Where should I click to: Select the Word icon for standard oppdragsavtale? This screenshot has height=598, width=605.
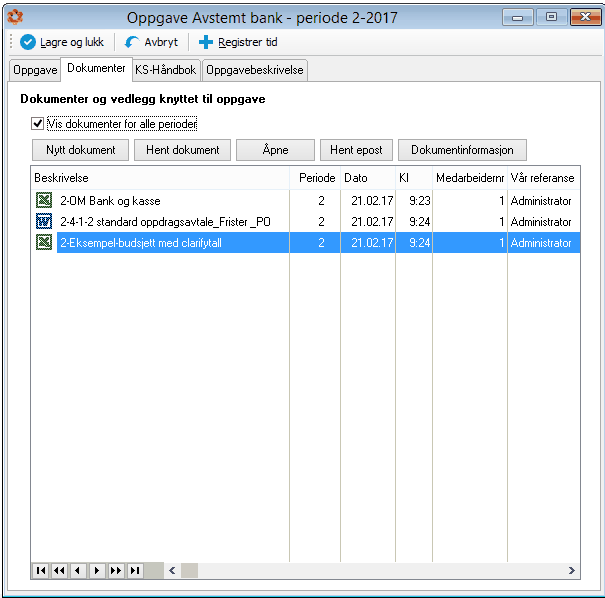click(44, 221)
